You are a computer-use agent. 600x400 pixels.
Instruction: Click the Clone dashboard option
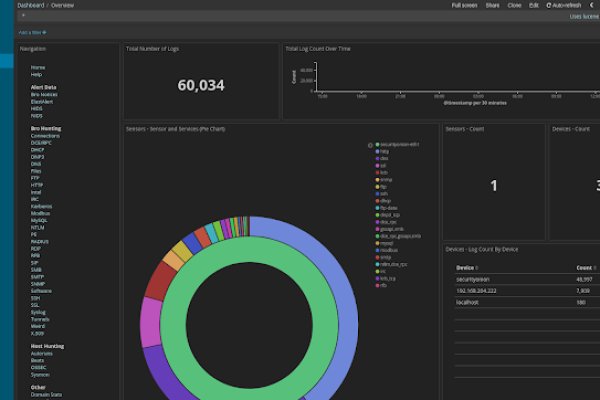click(514, 5)
